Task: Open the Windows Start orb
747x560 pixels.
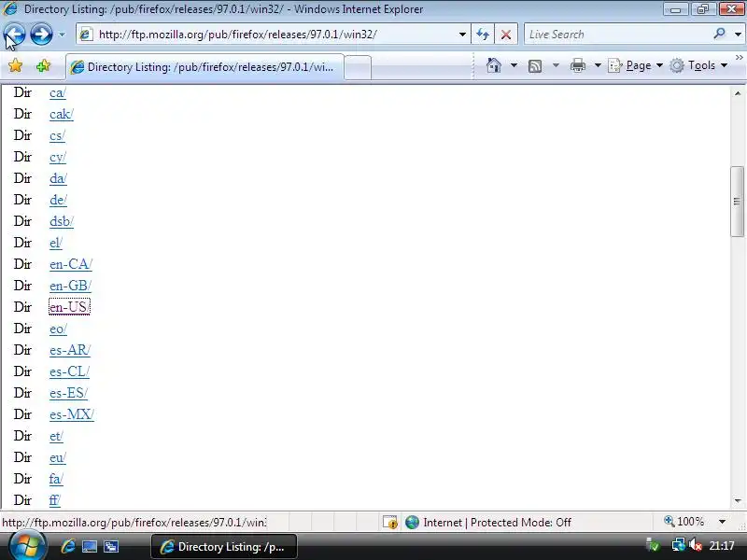Action: (x=27, y=546)
